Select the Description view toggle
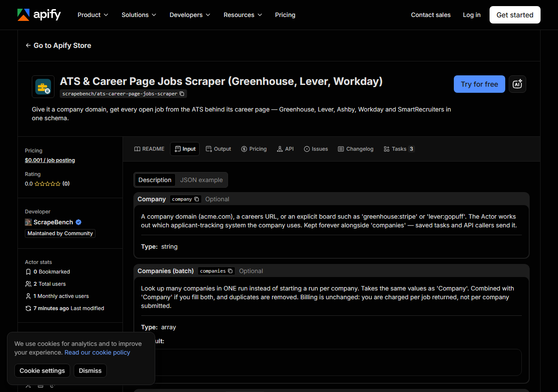The width and height of the screenshot is (558, 392). coord(155,180)
